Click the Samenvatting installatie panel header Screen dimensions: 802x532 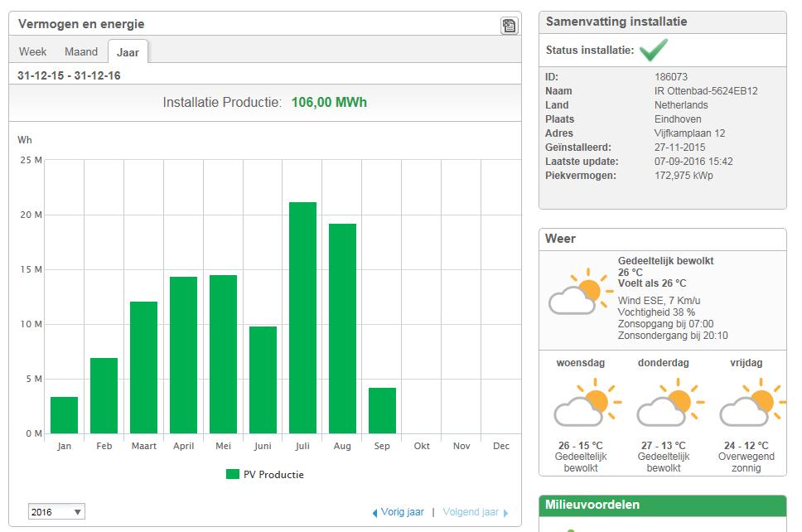point(662,22)
